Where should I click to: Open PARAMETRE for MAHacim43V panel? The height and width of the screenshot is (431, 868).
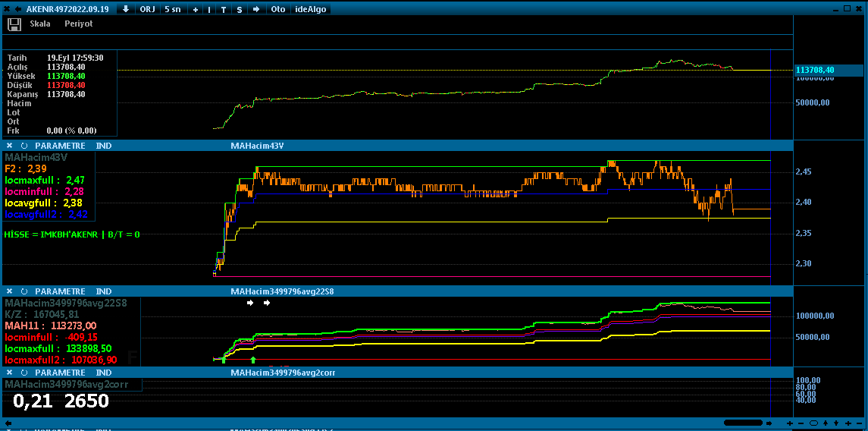click(x=60, y=146)
